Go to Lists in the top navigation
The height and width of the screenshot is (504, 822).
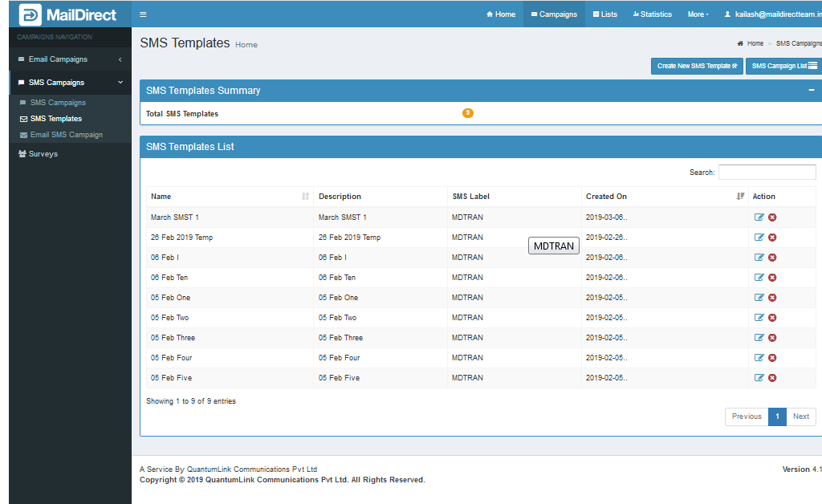click(x=605, y=14)
